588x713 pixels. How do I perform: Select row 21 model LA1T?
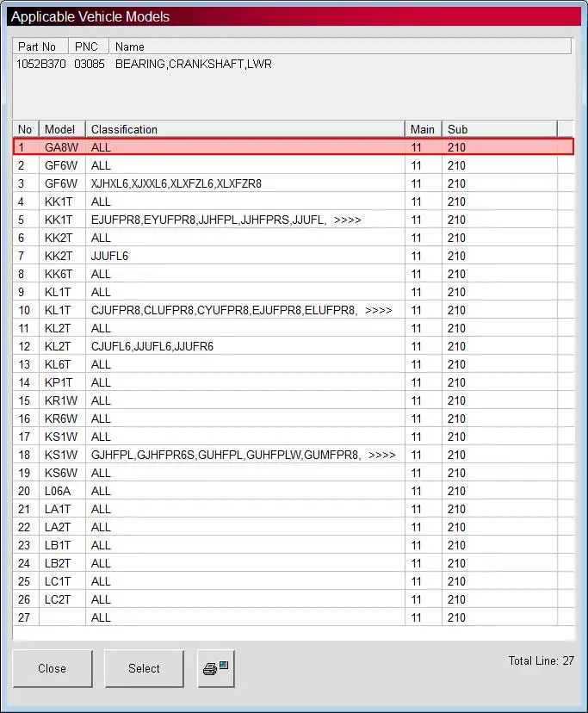294,509
